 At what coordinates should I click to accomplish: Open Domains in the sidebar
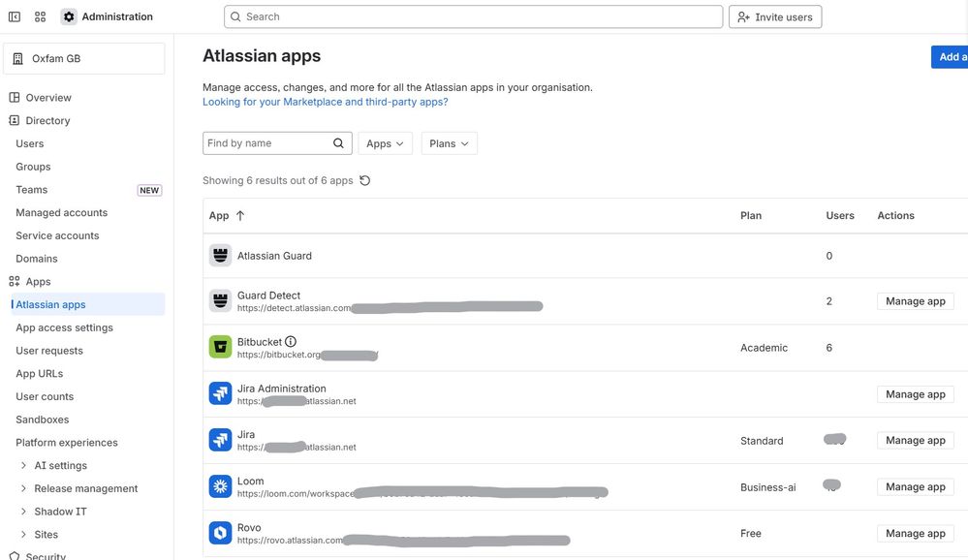pos(37,259)
